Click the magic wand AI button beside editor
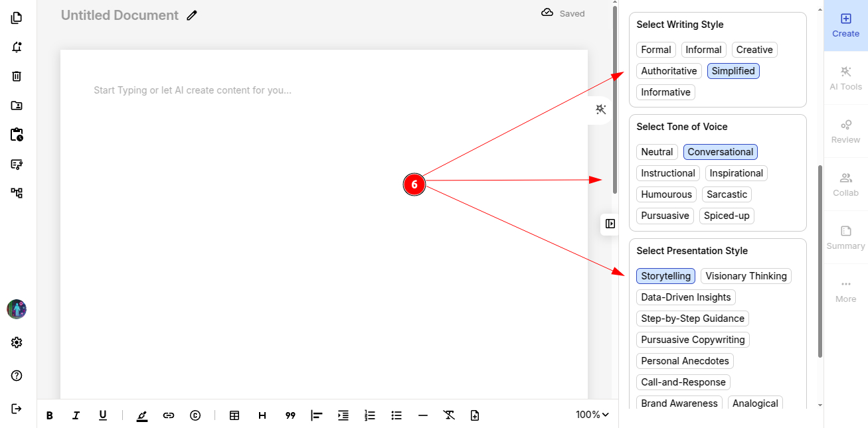Image resolution: width=868 pixels, height=428 pixels. tap(601, 109)
